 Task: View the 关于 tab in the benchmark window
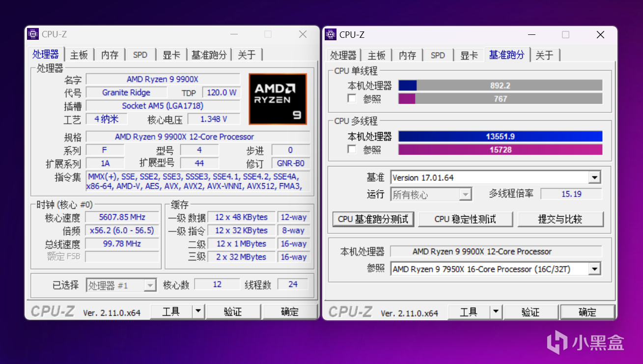point(544,55)
